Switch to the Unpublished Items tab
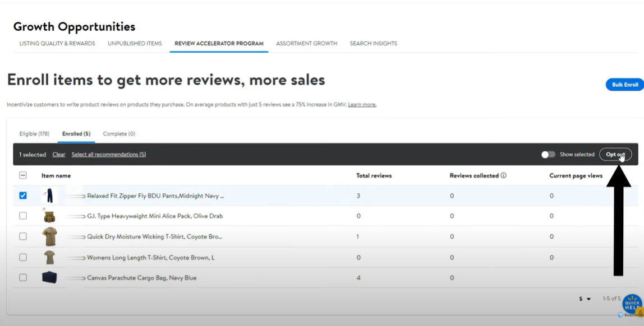 pyautogui.click(x=135, y=44)
